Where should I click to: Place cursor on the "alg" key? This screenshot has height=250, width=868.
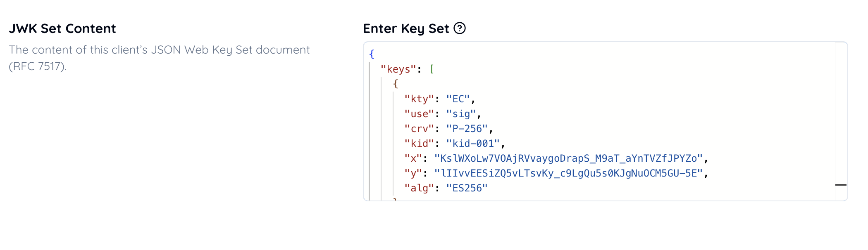coord(419,188)
